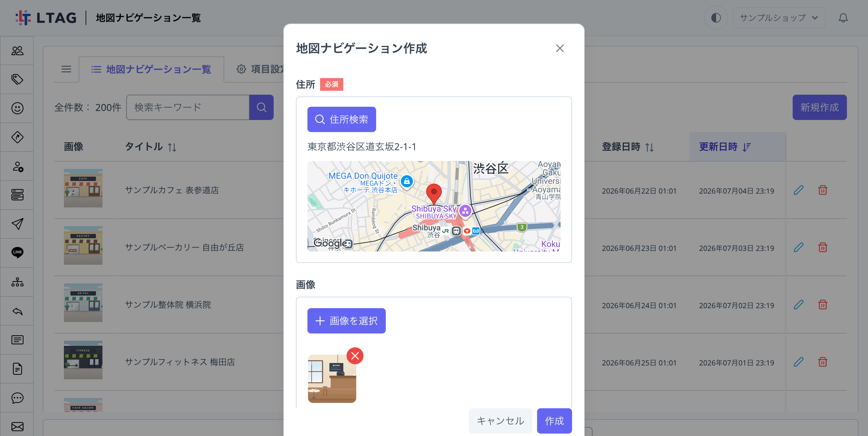The image size is (868, 436).
Task: Sort by 登録日時 column
Action: pyautogui.click(x=628, y=147)
